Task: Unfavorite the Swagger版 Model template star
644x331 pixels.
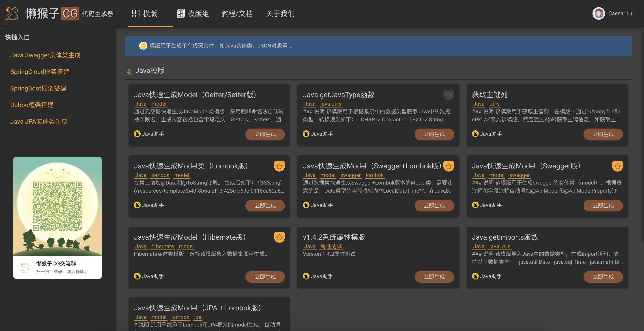Action: coord(617,166)
